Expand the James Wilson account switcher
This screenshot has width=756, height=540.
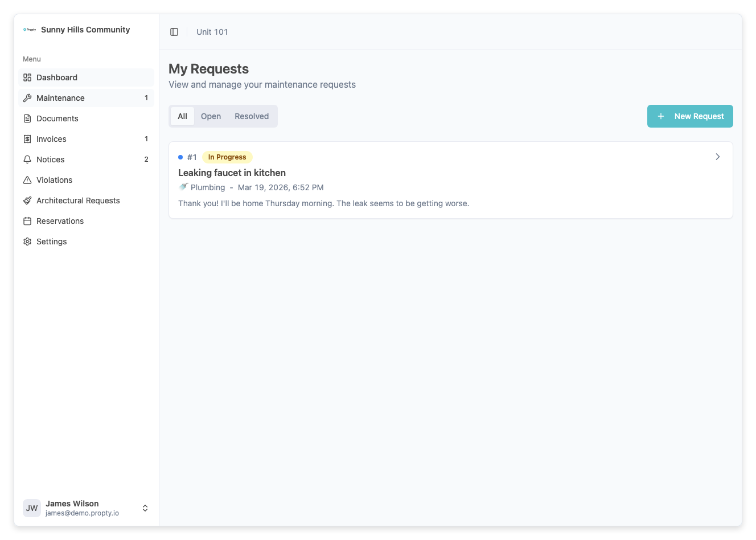click(x=145, y=508)
